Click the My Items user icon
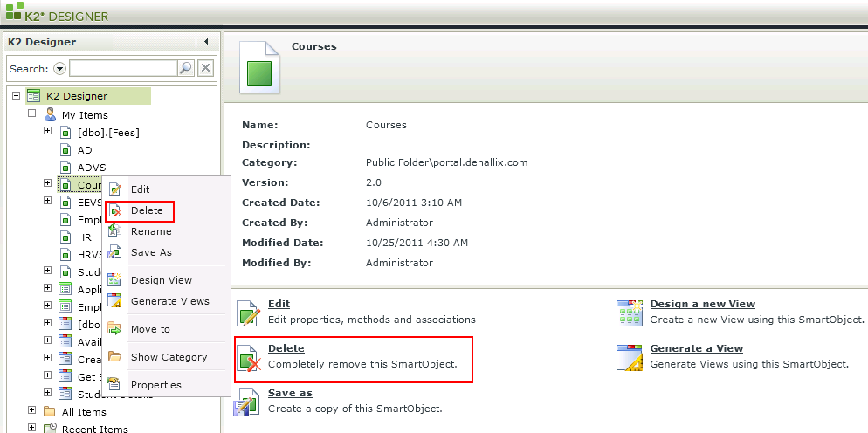This screenshot has width=868, height=433. [50, 114]
